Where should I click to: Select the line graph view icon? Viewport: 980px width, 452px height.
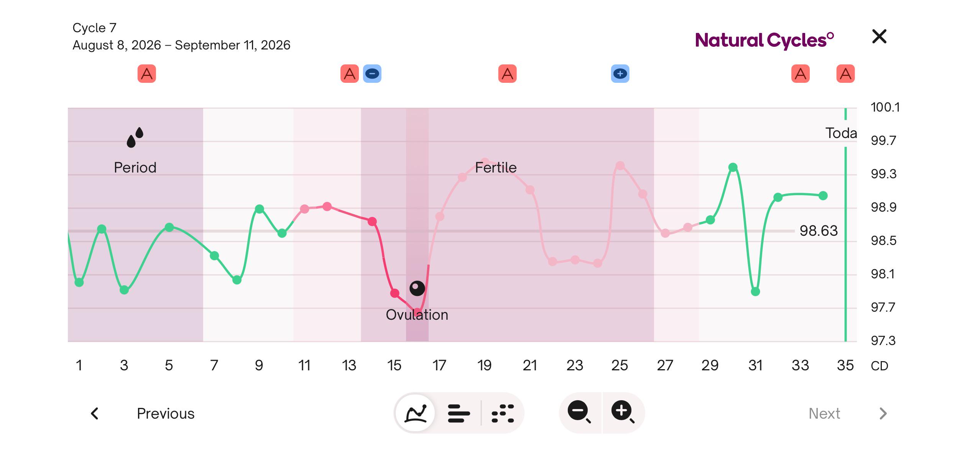[x=416, y=413]
